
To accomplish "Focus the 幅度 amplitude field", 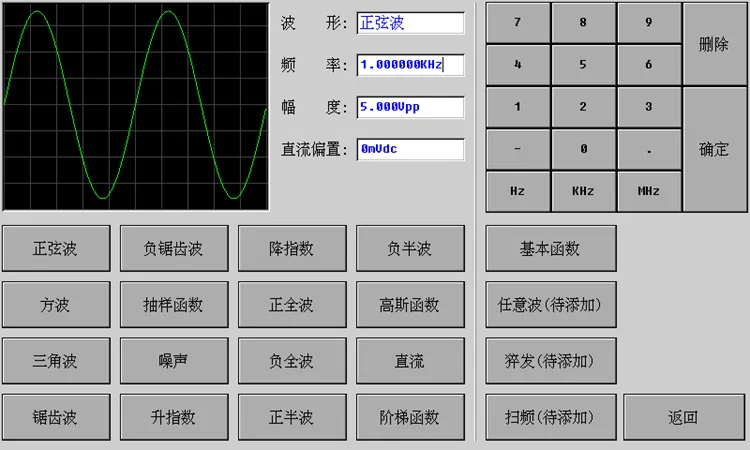I will pos(410,107).
